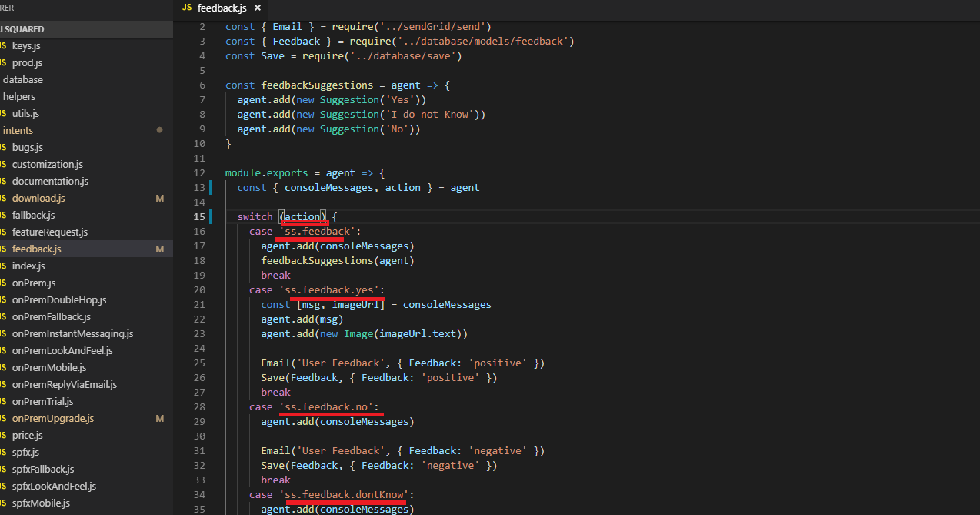The width and height of the screenshot is (980, 515).
Task: Click the JS icon next to bugs.js
Action: [x=3, y=148]
